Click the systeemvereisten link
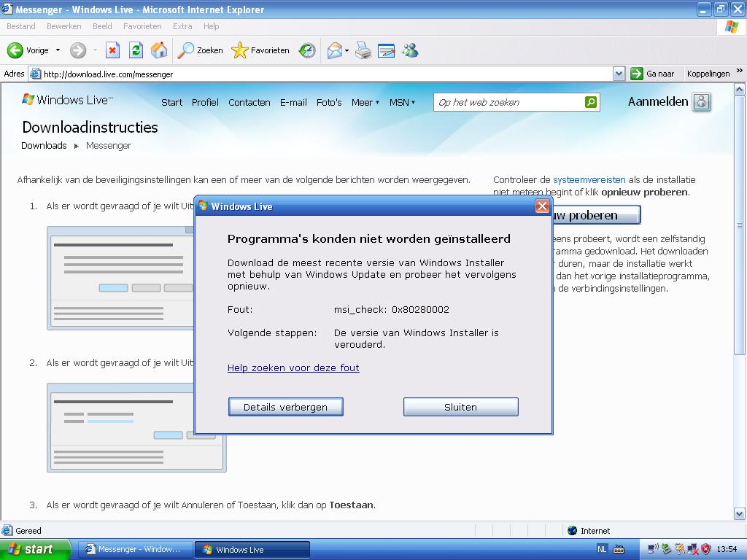This screenshot has width=747, height=560. point(589,180)
